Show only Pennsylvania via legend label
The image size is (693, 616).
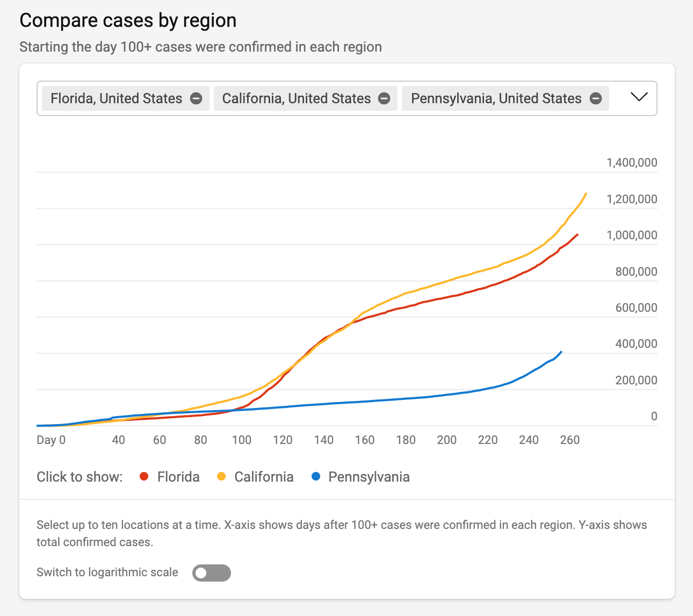point(369,477)
